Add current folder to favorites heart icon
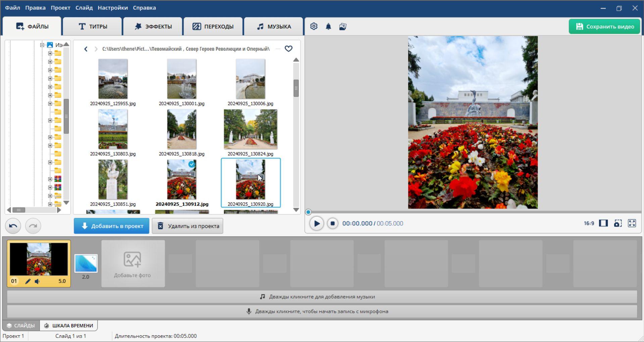 [288, 49]
